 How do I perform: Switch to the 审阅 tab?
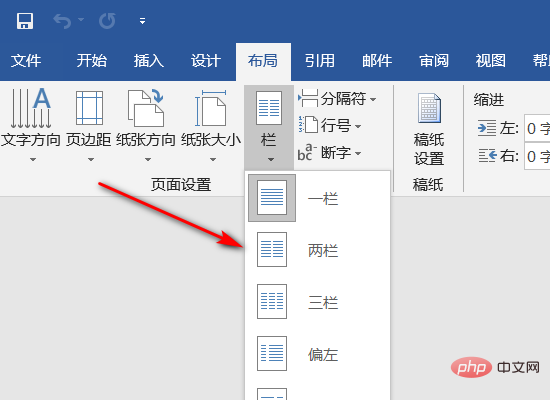click(x=434, y=61)
